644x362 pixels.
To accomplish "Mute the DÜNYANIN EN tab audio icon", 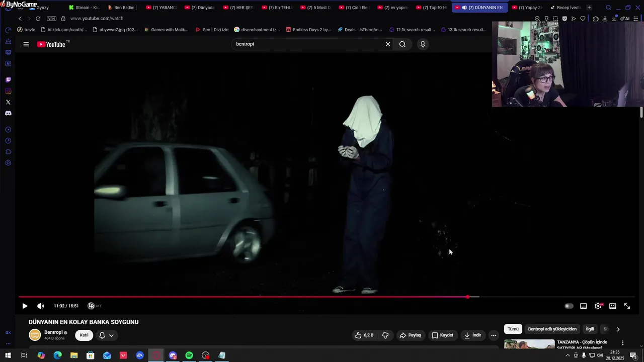I will tap(464, 8).
